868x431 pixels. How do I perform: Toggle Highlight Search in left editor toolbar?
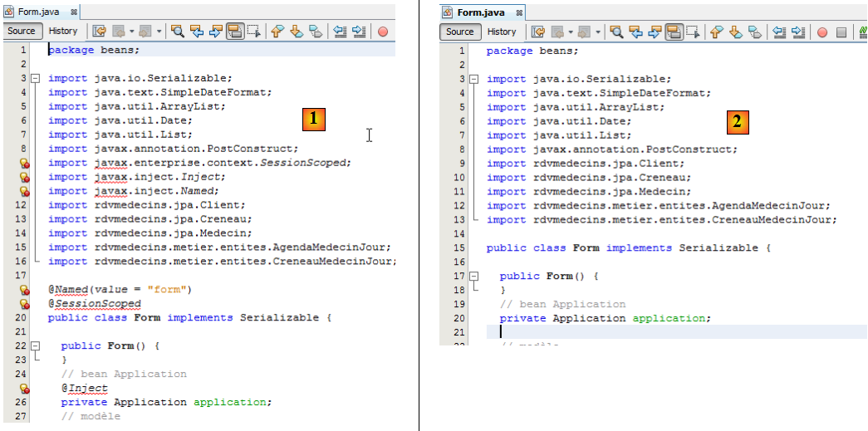click(235, 32)
